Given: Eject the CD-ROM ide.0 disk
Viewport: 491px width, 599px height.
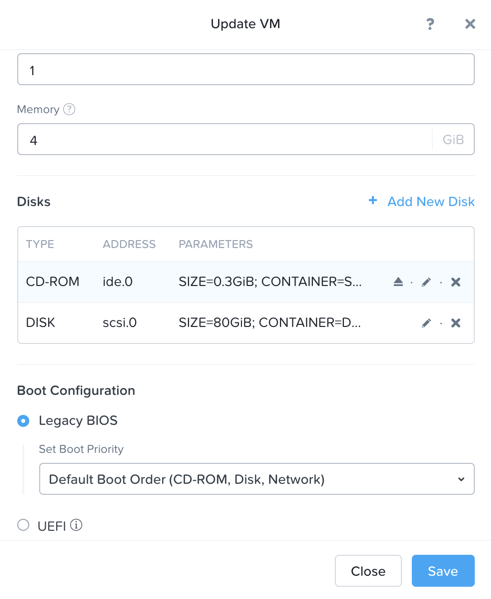Looking at the screenshot, I should [398, 282].
